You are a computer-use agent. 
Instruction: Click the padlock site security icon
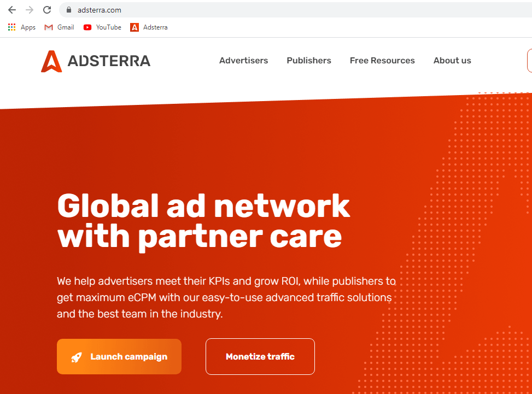point(69,10)
